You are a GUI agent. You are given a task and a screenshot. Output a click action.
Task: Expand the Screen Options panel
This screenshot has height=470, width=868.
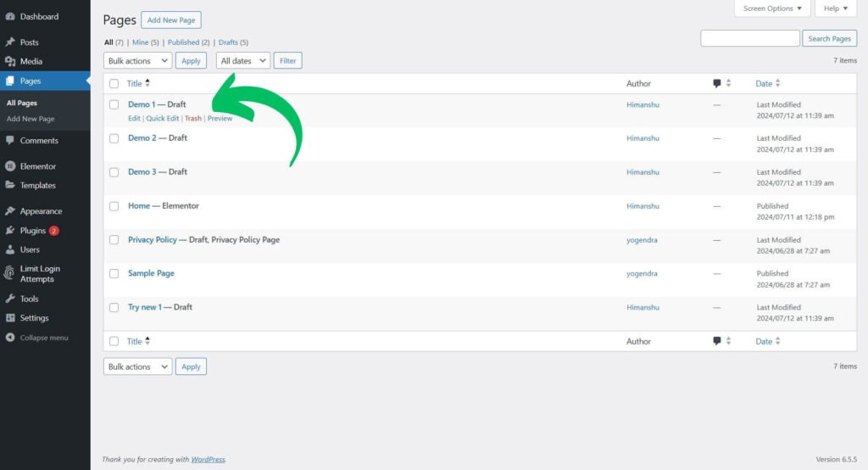point(772,8)
